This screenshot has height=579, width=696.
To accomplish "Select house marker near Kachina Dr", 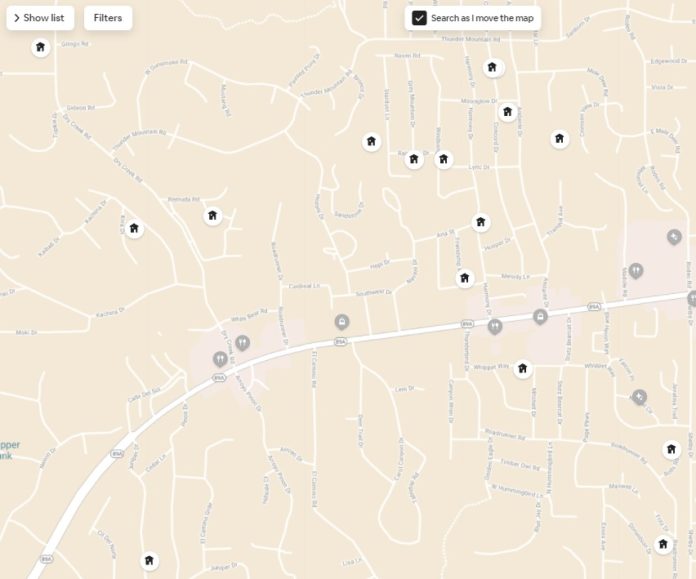I will [134, 229].
